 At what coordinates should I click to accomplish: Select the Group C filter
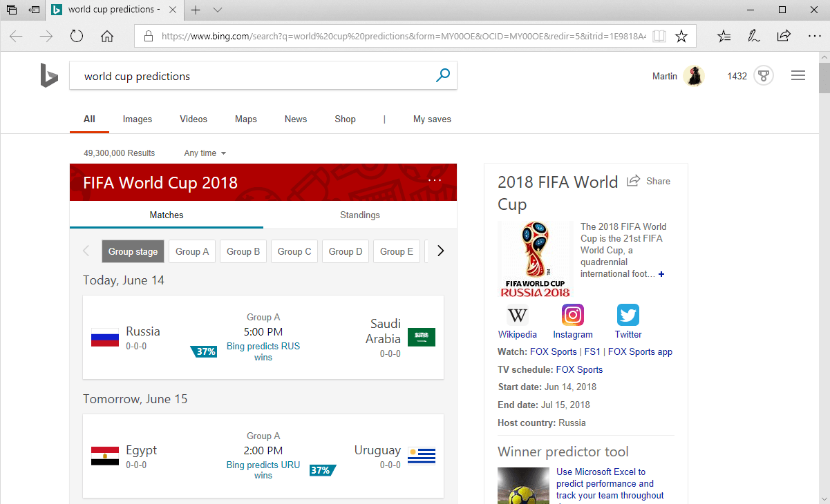click(x=294, y=251)
